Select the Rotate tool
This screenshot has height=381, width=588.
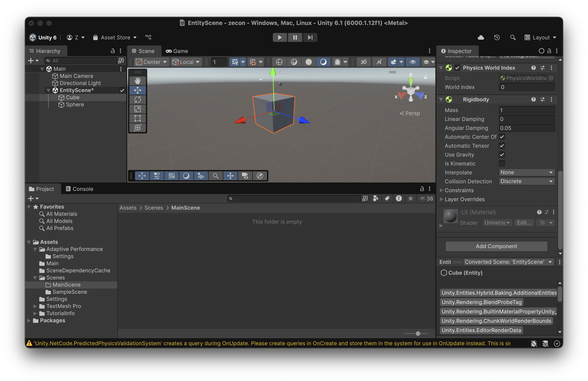[138, 100]
